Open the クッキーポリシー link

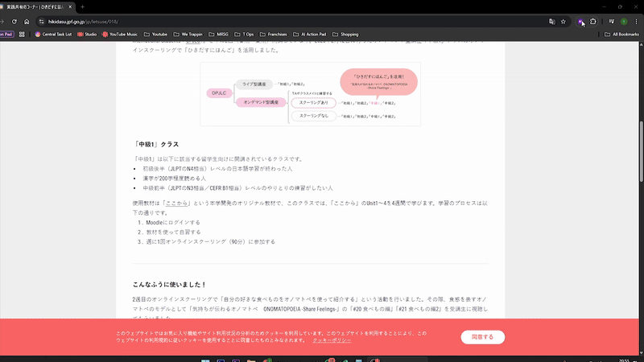(332, 341)
